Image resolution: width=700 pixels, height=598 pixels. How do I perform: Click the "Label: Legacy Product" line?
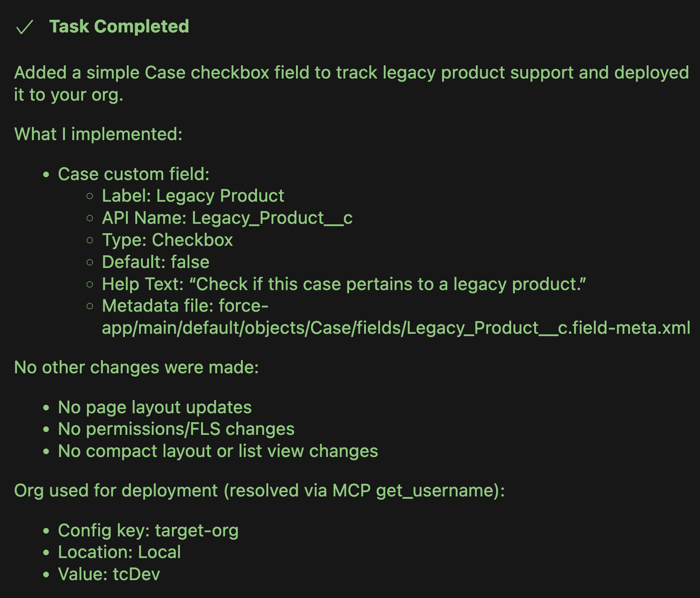point(193,196)
